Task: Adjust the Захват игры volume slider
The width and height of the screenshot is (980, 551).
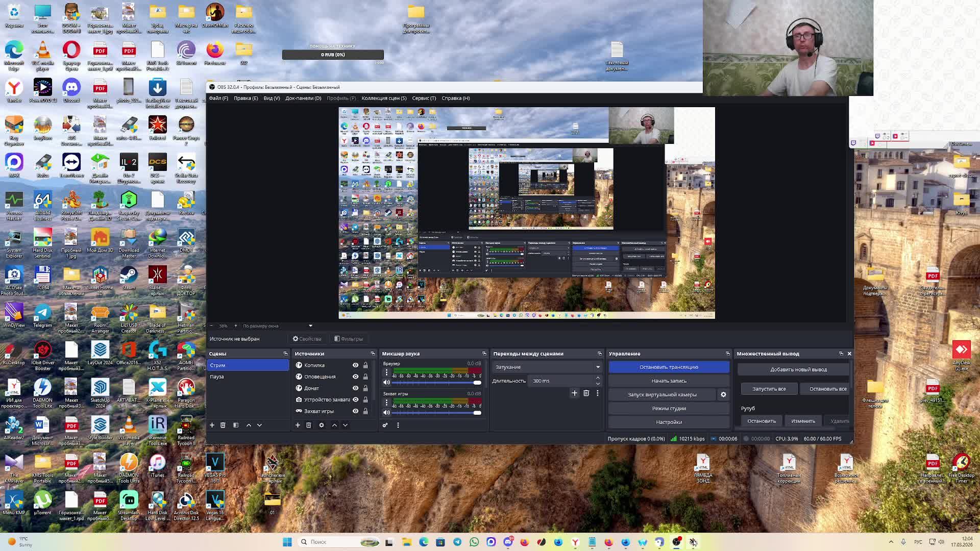Action: 436,412
